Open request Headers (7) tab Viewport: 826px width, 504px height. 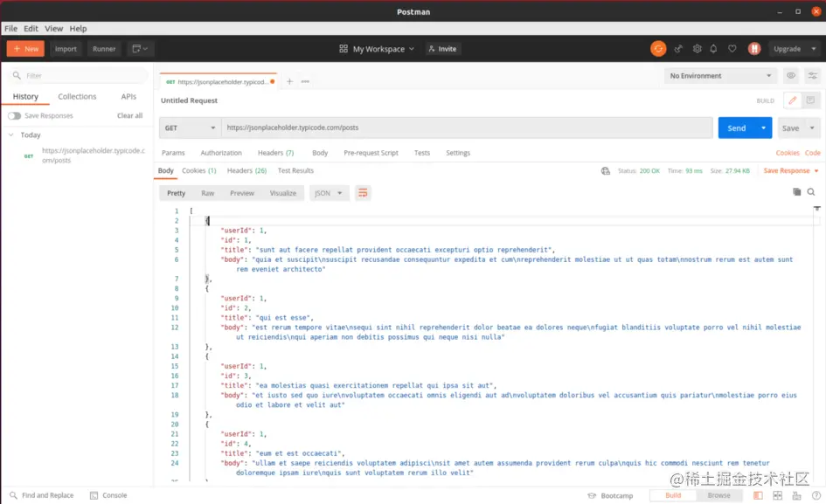tap(275, 153)
